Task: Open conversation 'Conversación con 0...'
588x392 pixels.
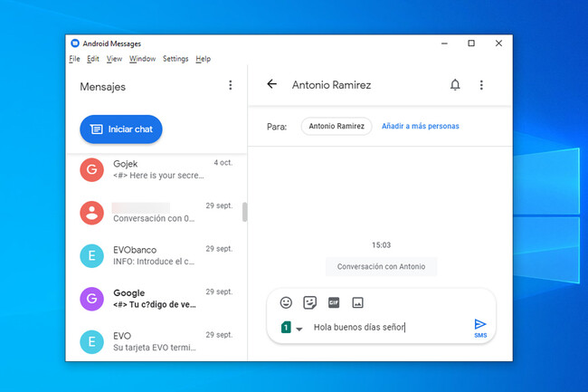Action: pos(156,213)
